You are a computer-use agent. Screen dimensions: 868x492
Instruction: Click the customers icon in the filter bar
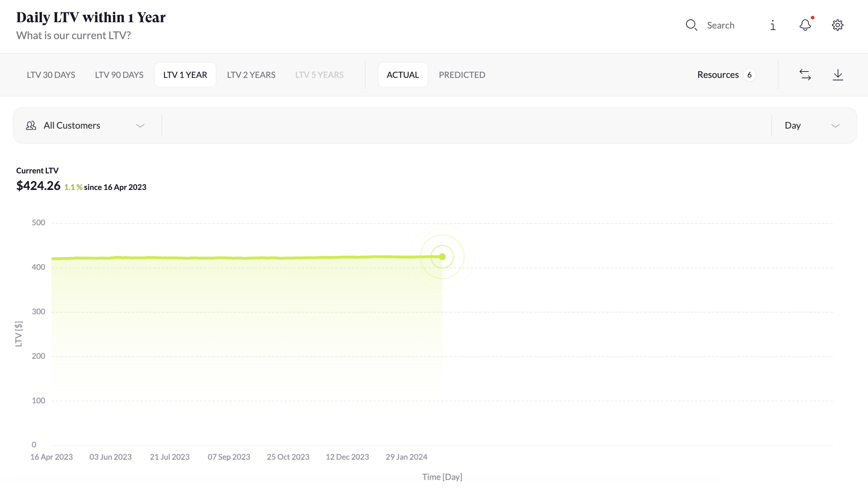click(31, 125)
